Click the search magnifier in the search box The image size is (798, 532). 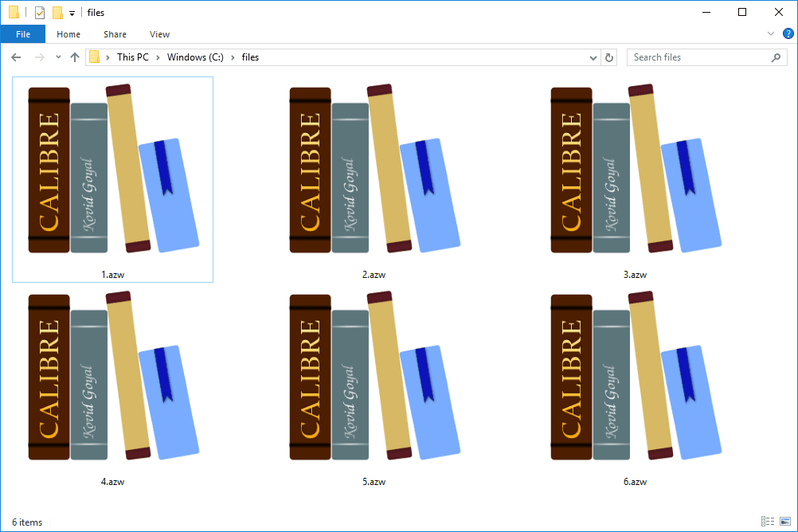click(776, 57)
